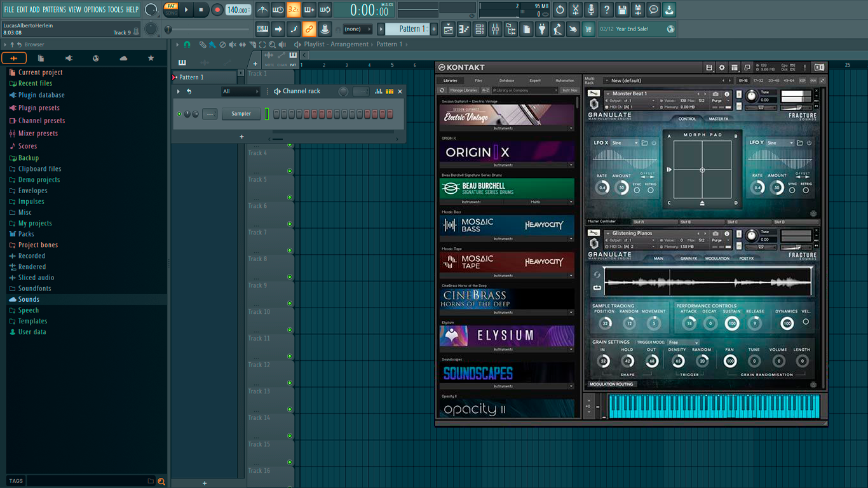Viewport: 868px width, 488px height.
Task: Click the Kontakt save disk icon
Action: pos(709,67)
